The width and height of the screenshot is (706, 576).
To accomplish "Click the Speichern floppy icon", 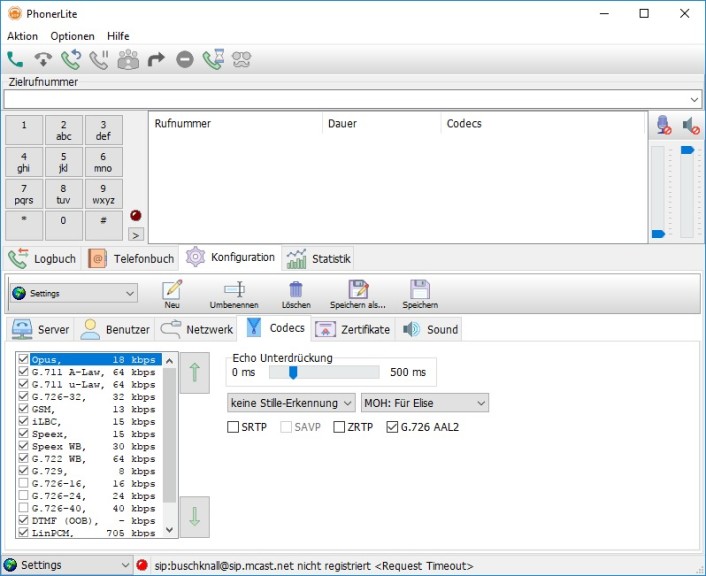I will tap(420, 289).
